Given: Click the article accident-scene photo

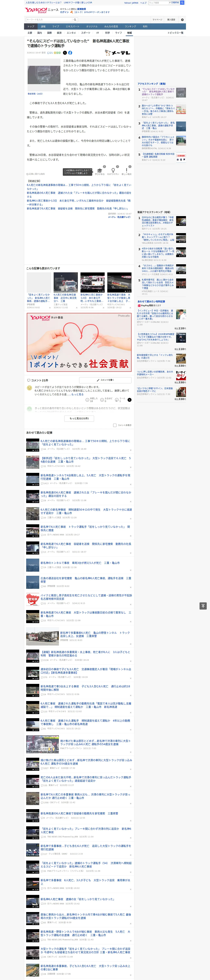Looking at the screenshot, I should pos(44,75).
